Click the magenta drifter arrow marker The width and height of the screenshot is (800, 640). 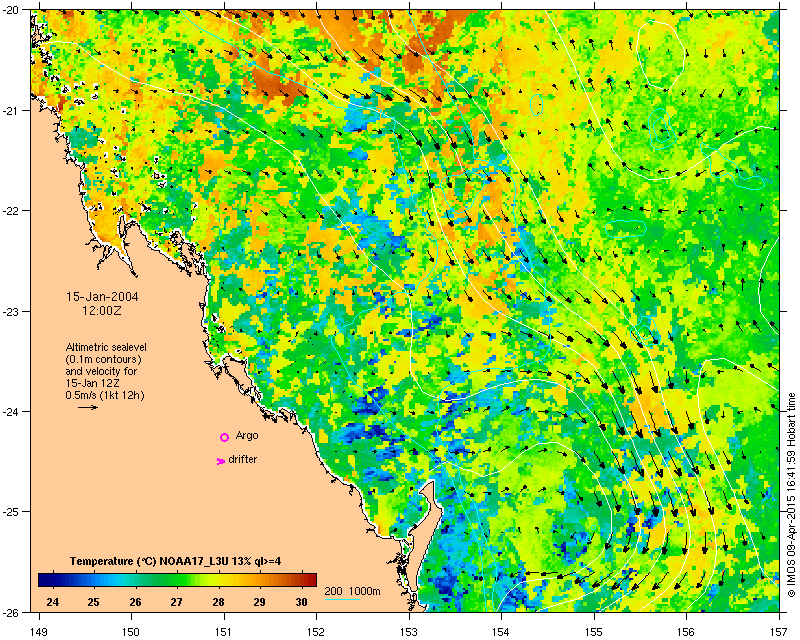point(221,461)
